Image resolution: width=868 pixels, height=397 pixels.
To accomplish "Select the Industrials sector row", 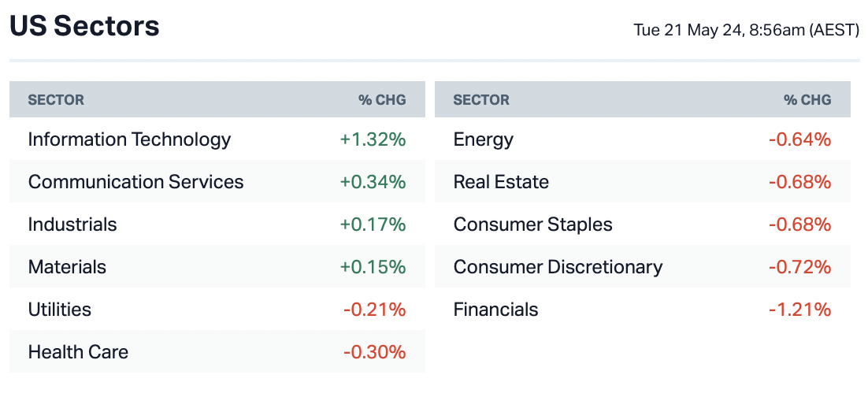I will pyautogui.click(x=72, y=224).
